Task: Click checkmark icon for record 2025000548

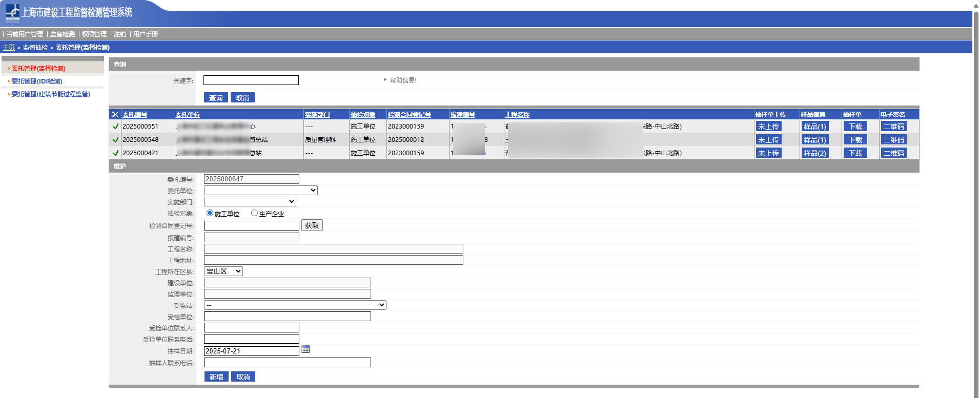Action: coord(115,140)
